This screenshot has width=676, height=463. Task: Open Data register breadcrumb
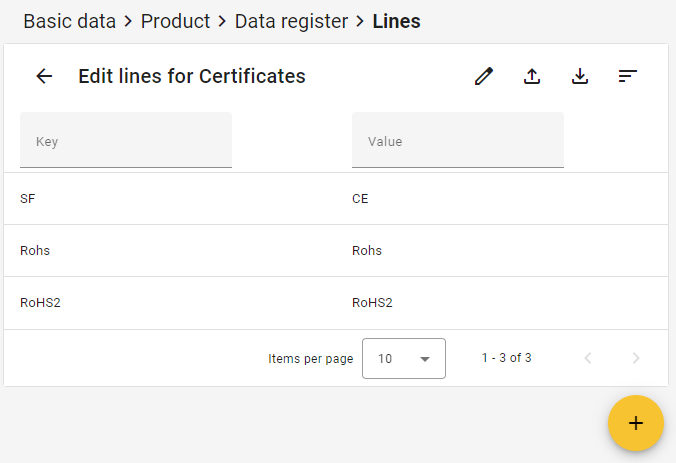291,21
